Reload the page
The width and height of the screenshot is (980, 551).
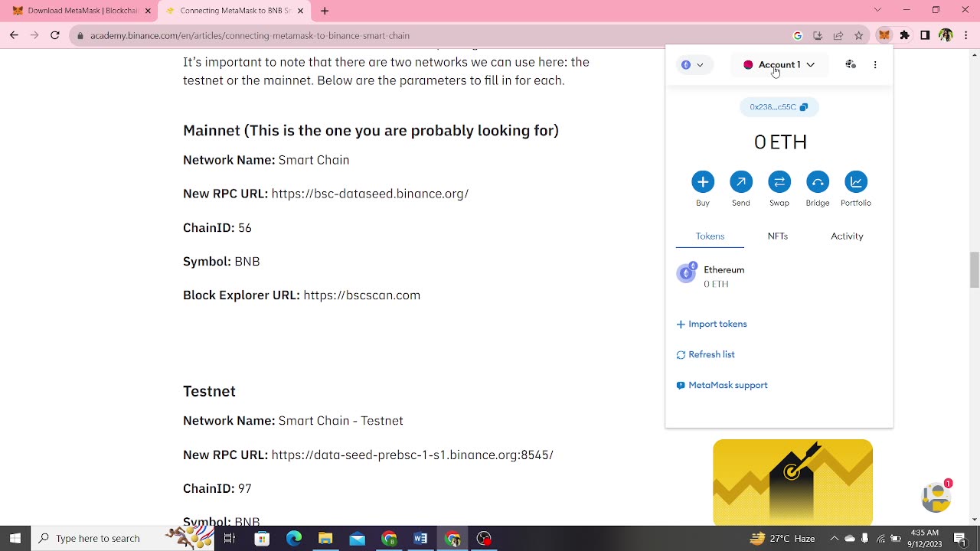point(55,35)
